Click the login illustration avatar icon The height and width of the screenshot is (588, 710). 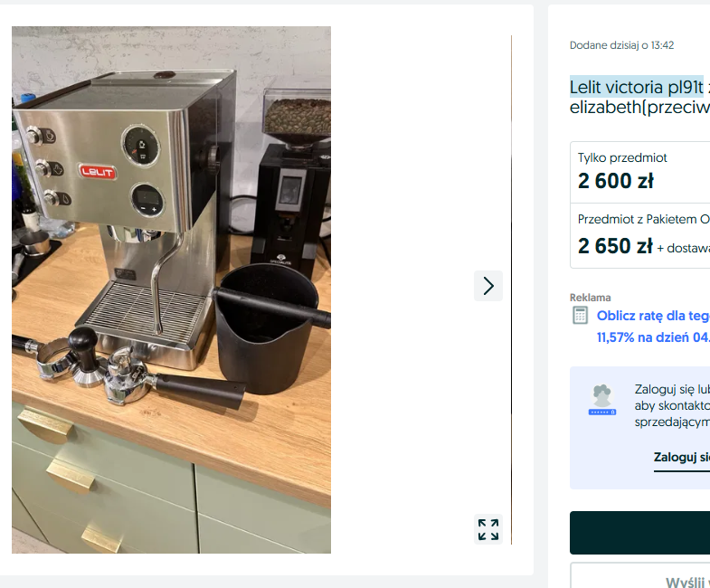[601, 400]
